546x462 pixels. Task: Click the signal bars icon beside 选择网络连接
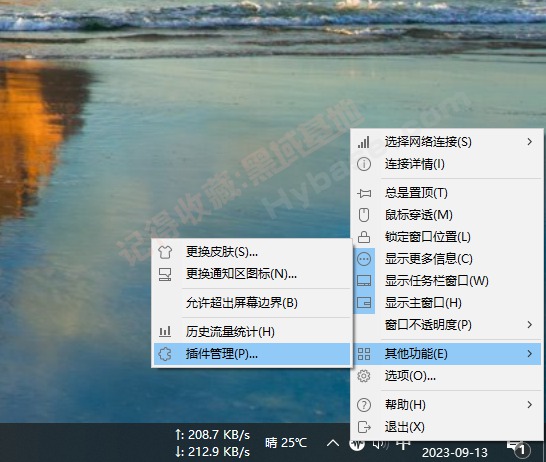pyautogui.click(x=364, y=142)
